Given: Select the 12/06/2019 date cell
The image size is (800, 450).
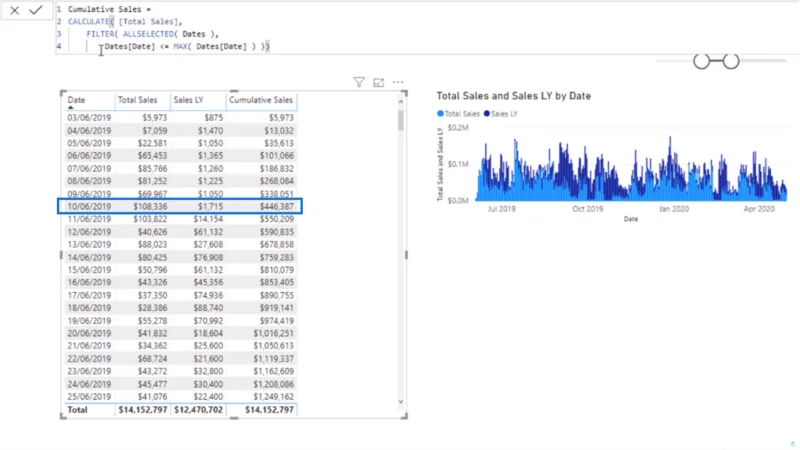Looking at the screenshot, I should coord(89,232).
